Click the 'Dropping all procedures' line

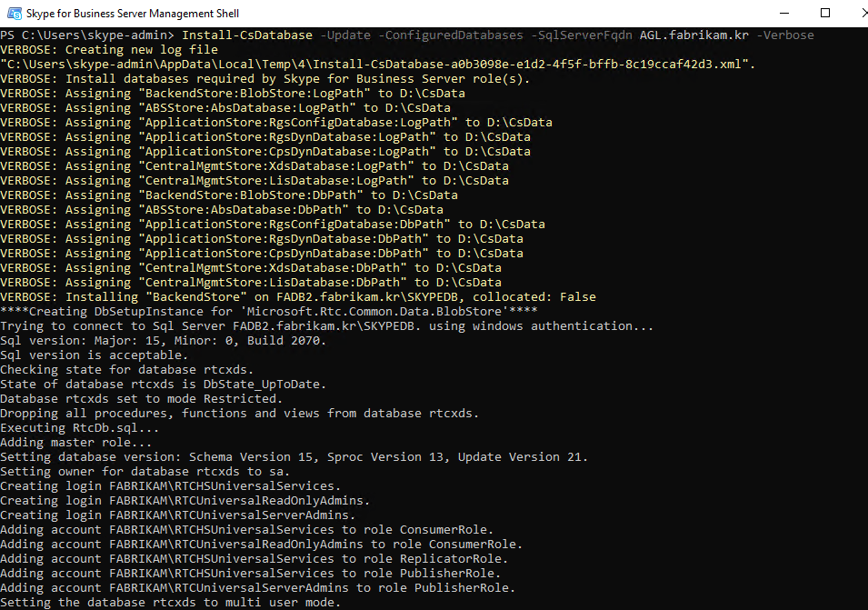pyautogui.click(x=239, y=413)
